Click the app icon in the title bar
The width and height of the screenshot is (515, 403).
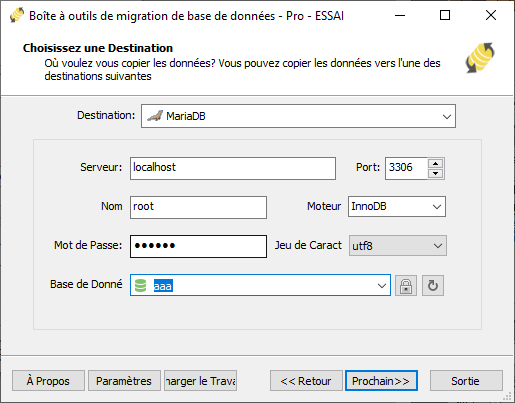pos(17,15)
